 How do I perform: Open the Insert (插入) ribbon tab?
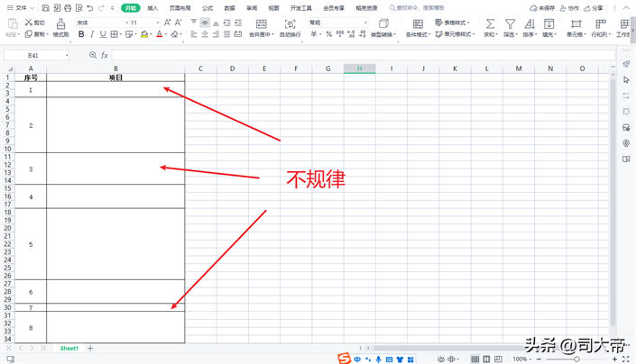click(x=152, y=8)
